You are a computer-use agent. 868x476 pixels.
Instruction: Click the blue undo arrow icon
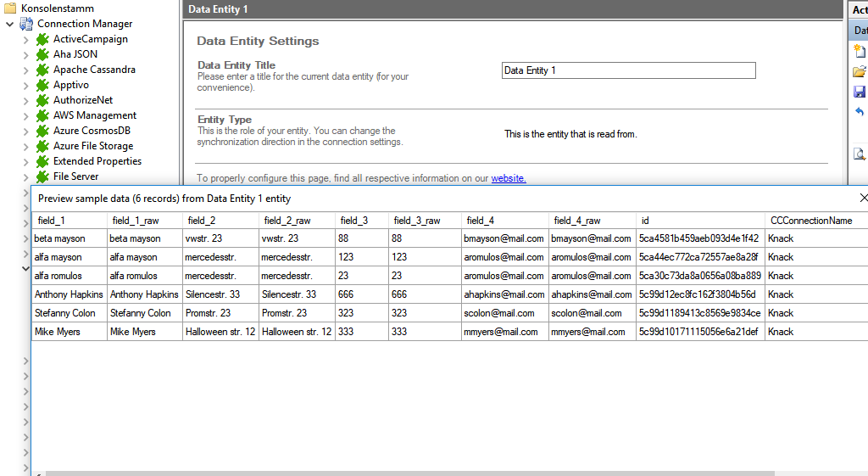pos(860,112)
